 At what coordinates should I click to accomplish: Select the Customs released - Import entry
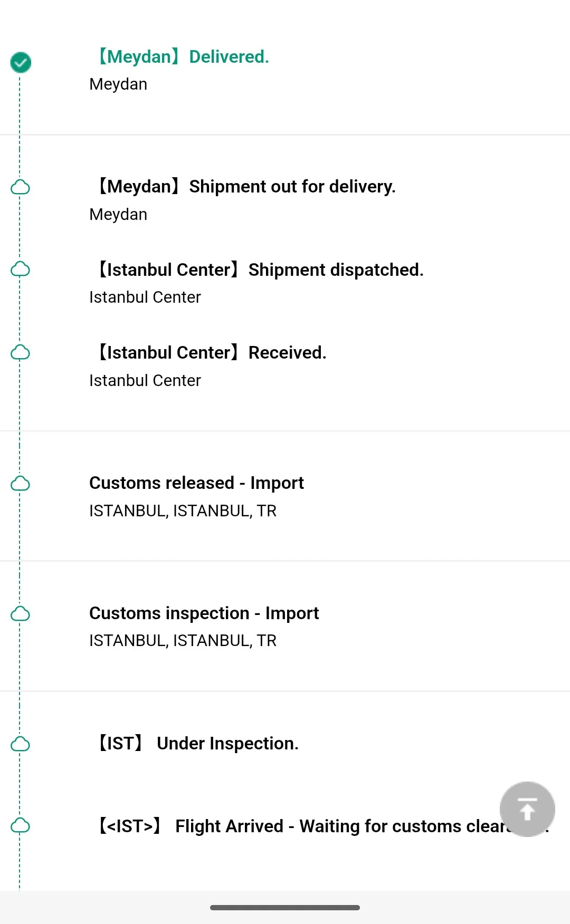coord(196,483)
